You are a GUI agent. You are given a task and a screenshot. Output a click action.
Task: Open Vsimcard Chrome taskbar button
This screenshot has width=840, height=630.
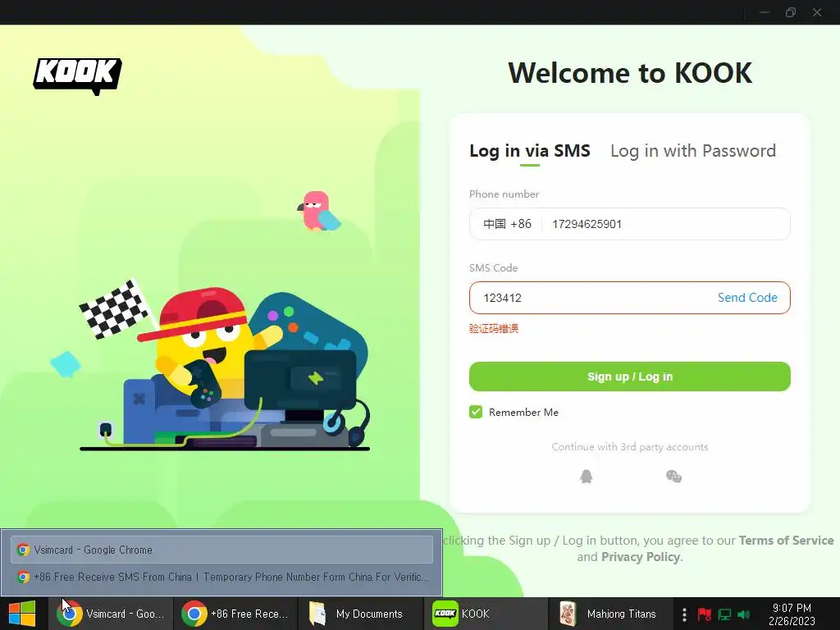coord(111,614)
